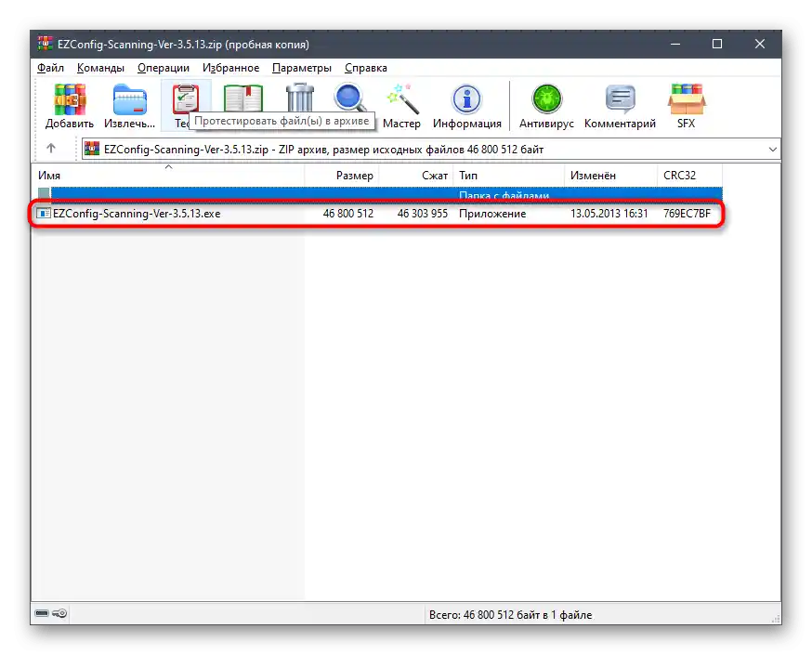Sort files by Имя column header

(169, 175)
